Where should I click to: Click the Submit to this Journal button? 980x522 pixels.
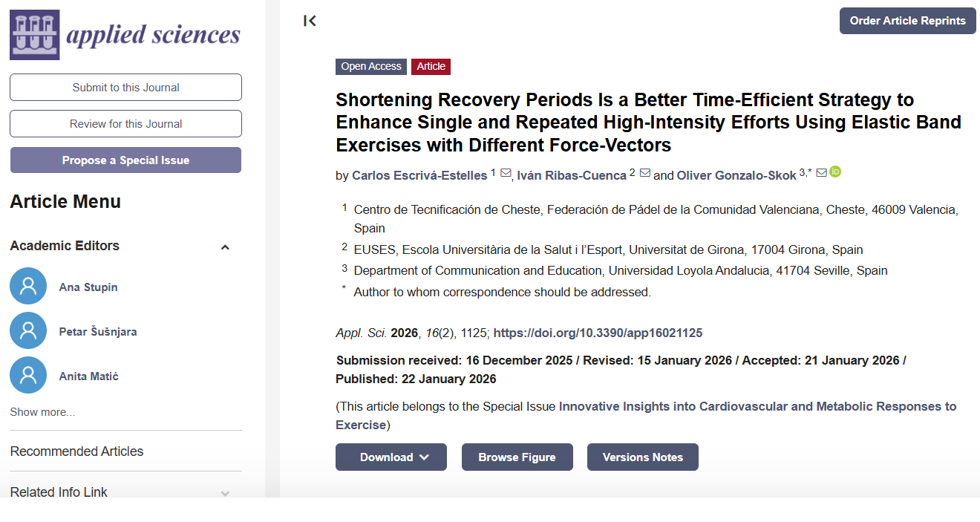(x=125, y=88)
